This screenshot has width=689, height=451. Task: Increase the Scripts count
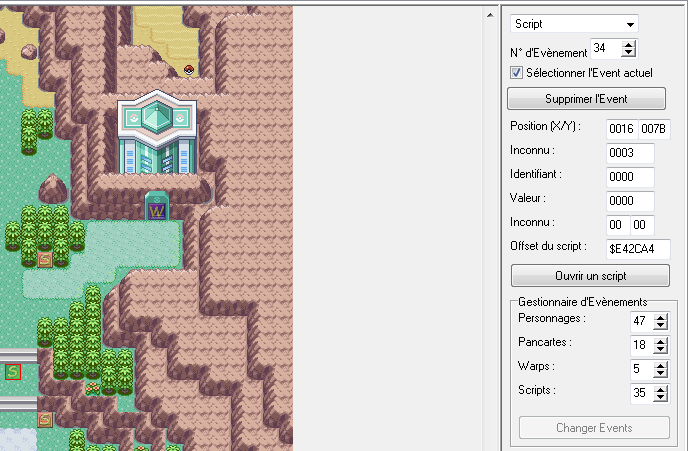tap(660, 389)
